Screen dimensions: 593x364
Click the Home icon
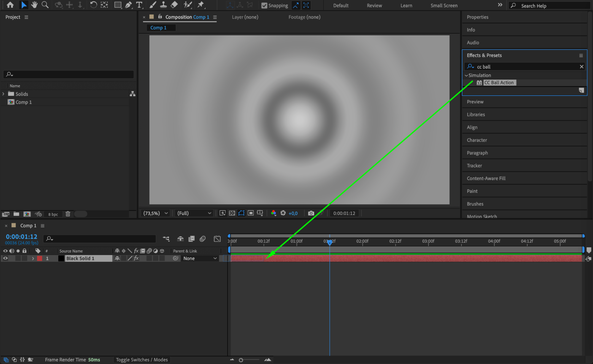10,5
